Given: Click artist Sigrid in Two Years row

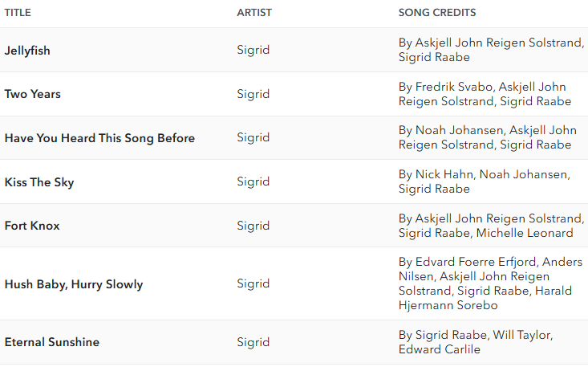Looking at the screenshot, I should pos(253,94).
